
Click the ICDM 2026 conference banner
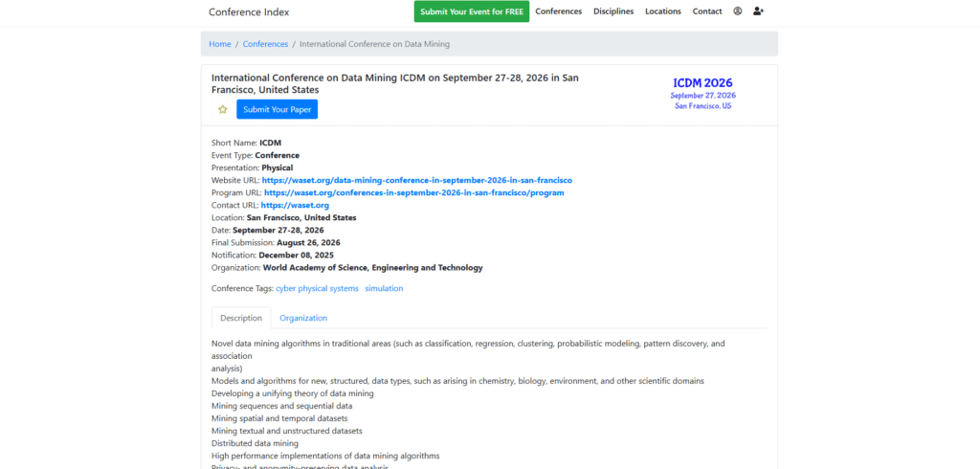pos(703,93)
